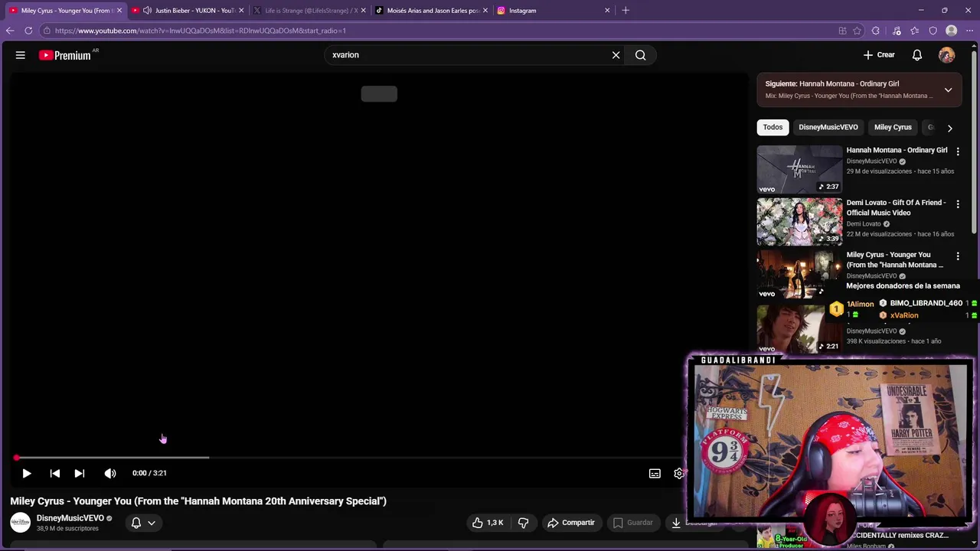Click the video title text below player

pos(198,501)
